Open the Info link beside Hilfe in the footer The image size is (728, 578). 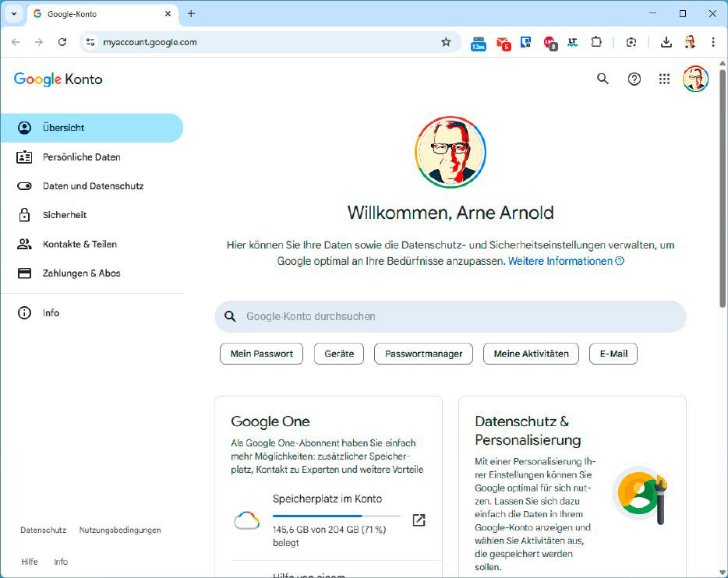click(61, 562)
